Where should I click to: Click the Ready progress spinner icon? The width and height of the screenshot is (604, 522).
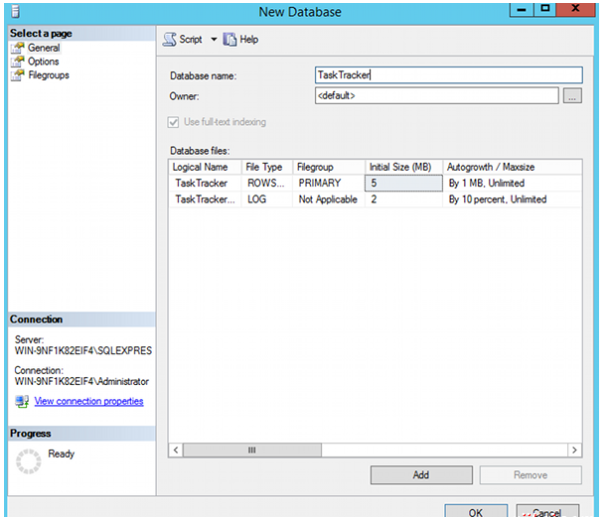click(x=29, y=461)
